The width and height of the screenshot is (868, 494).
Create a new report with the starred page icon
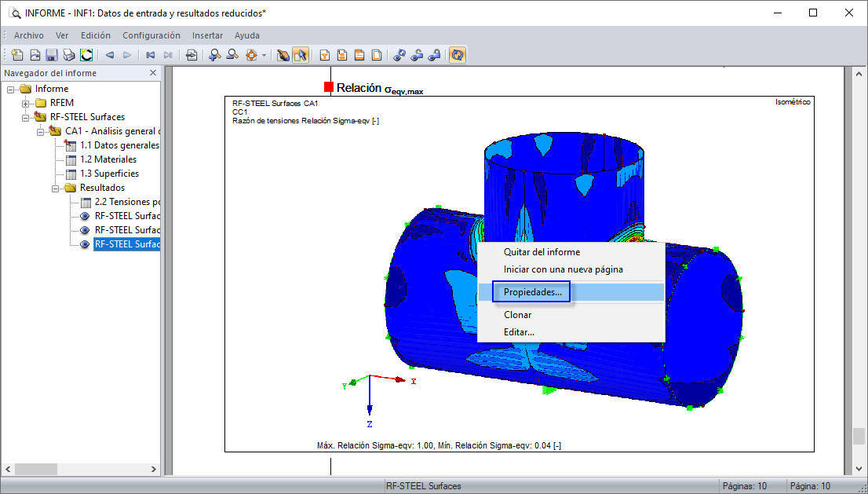[17, 55]
